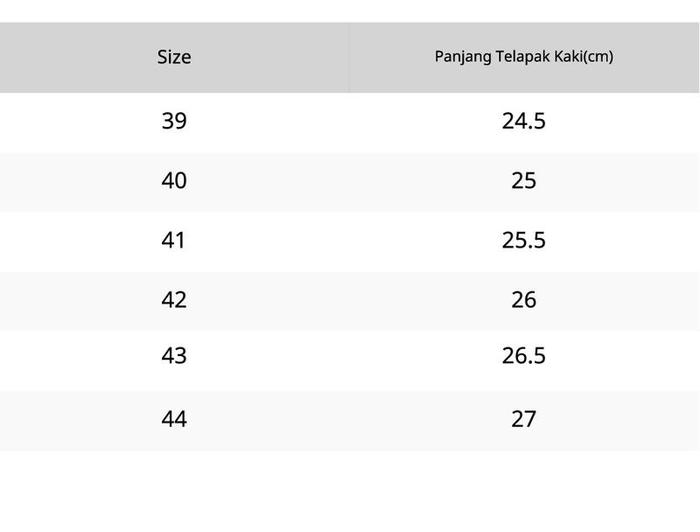Click the Size column header

(174, 57)
